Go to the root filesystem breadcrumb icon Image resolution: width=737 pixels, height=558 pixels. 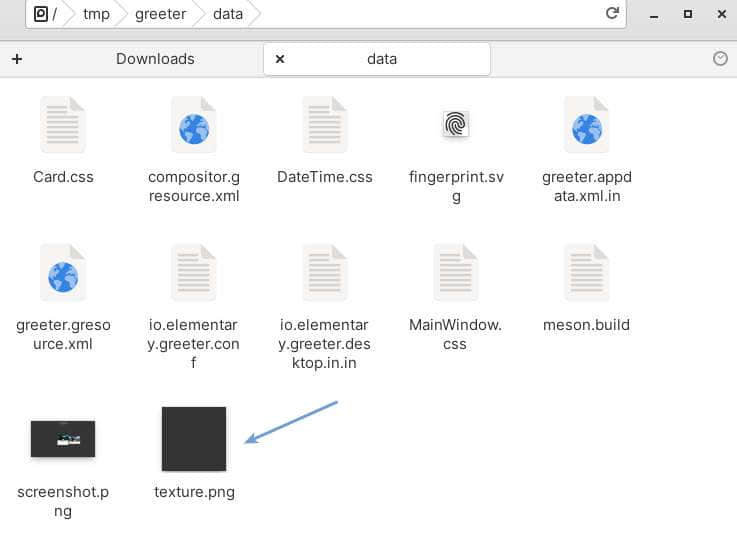(x=41, y=14)
